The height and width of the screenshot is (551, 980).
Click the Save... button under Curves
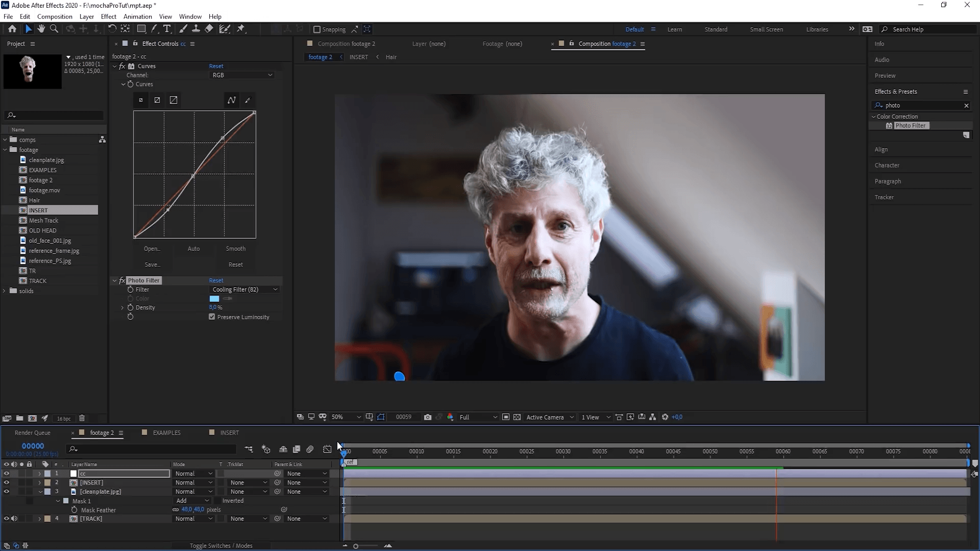[152, 265]
